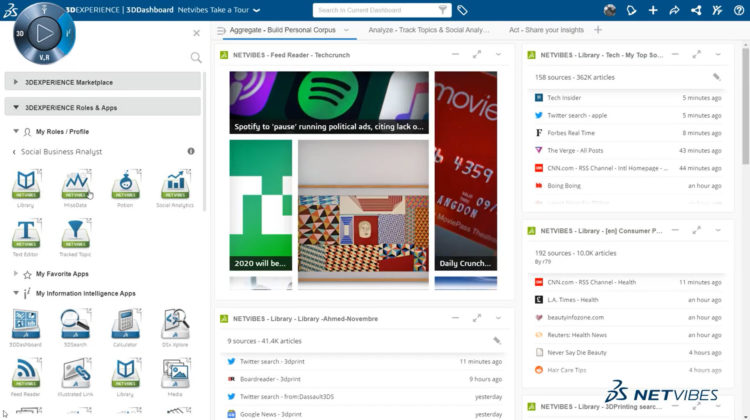This screenshot has width=750, height=420.
Task: Open the Social Analytics app
Action: click(x=176, y=184)
